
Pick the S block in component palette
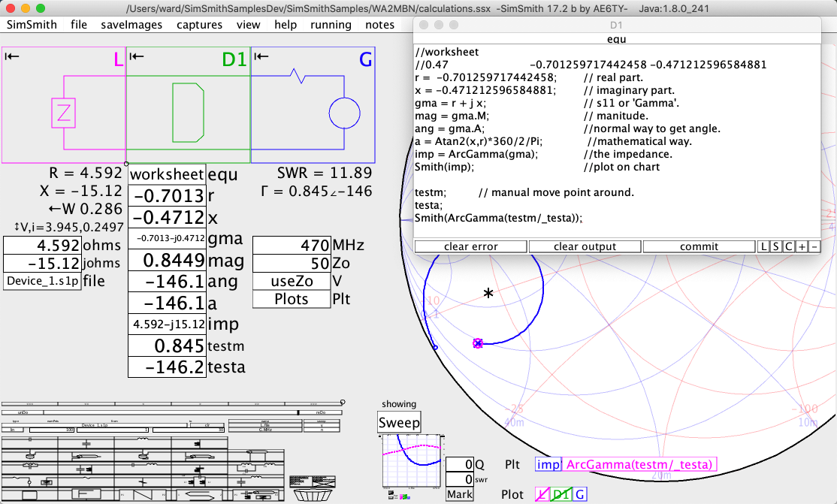(x=200, y=493)
